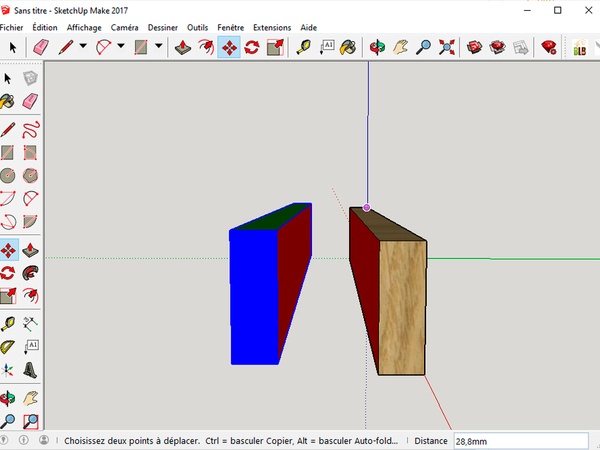Open the Fenêtre menu
Viewport: 600px width, 450px height.
click(x=230, y=27)
